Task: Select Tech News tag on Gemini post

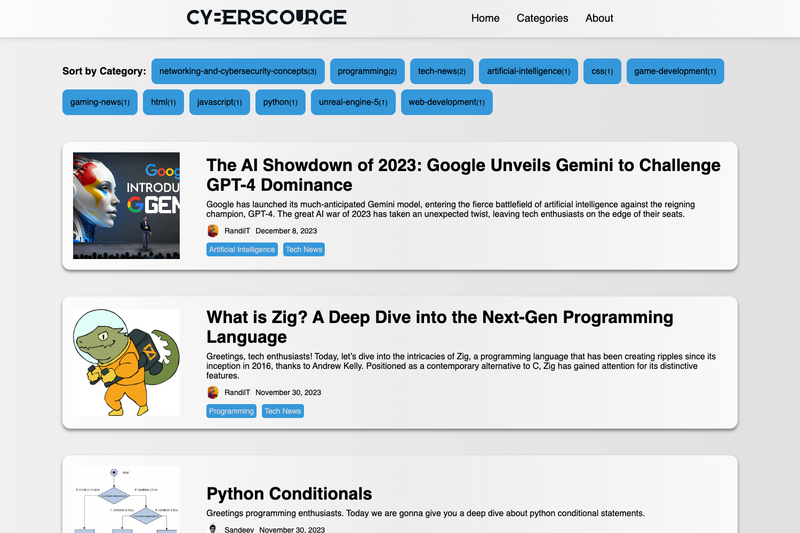Action: pyautogui.click(x=304, y=249)
